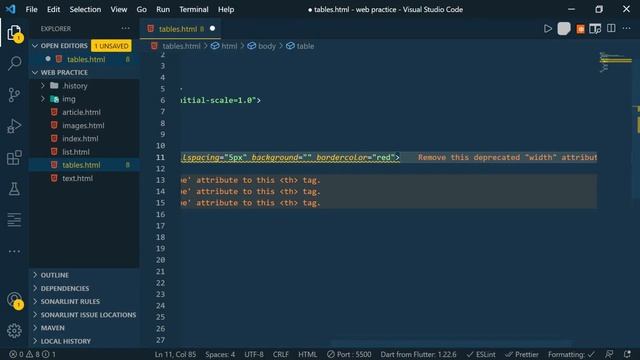Click the unsaved dot on tables.html tab
The height and width of the screenshot is (360, 640).
point(212,29)
